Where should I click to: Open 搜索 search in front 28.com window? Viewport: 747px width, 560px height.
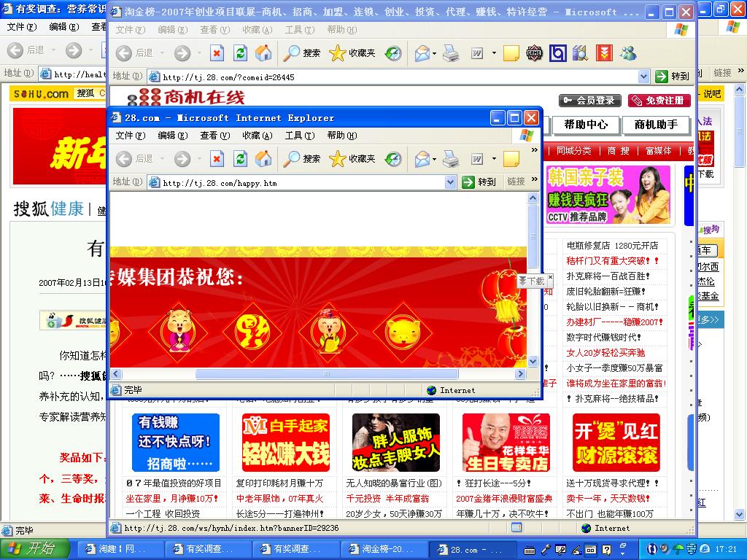(301, 158)
